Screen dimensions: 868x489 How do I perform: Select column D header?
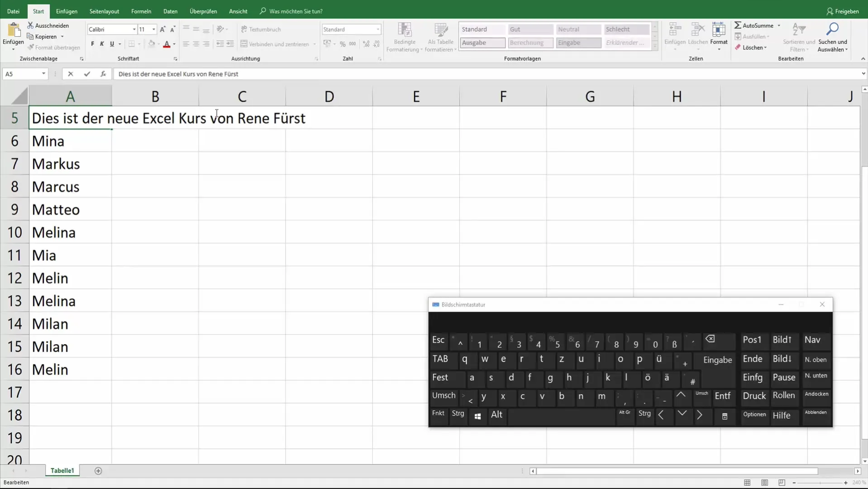click(x=329, y=96)
